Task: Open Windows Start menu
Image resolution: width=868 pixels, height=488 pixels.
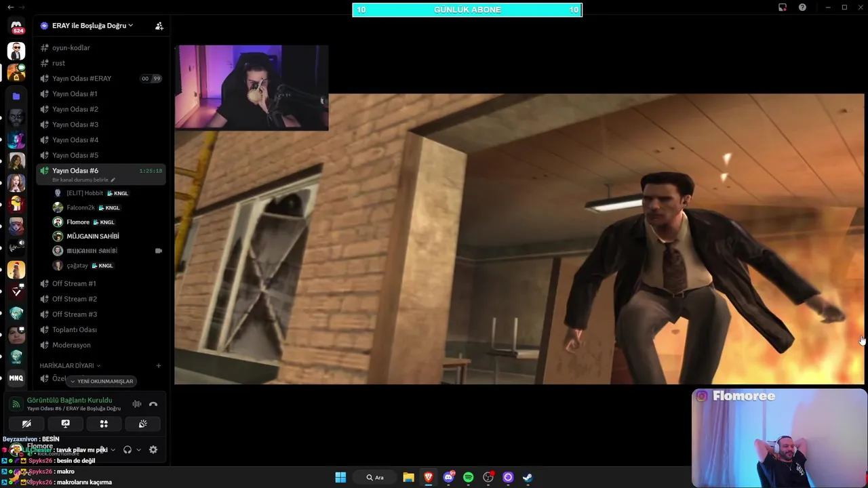Action: (x=340, y=477)
